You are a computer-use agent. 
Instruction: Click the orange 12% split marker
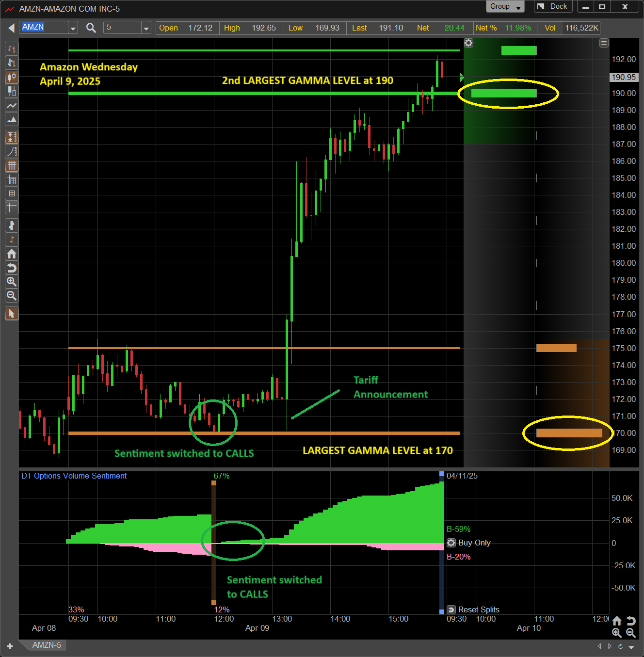(x=214, y=603)
